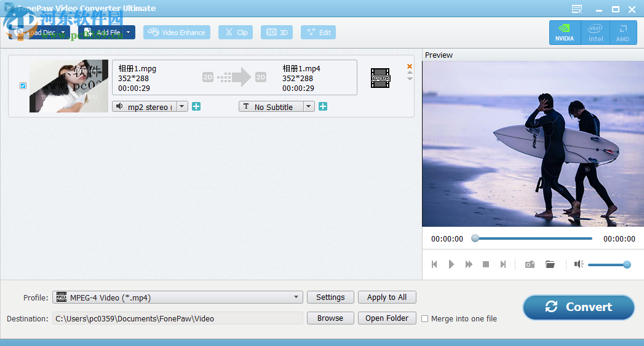
Task: Jump to the previous frame in the preview
Action: (434, 264)
